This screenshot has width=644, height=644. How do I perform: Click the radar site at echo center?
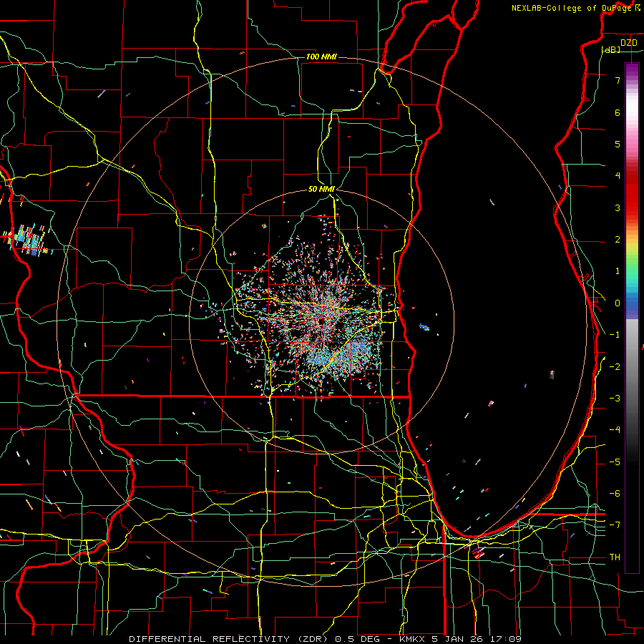point(323,321)
